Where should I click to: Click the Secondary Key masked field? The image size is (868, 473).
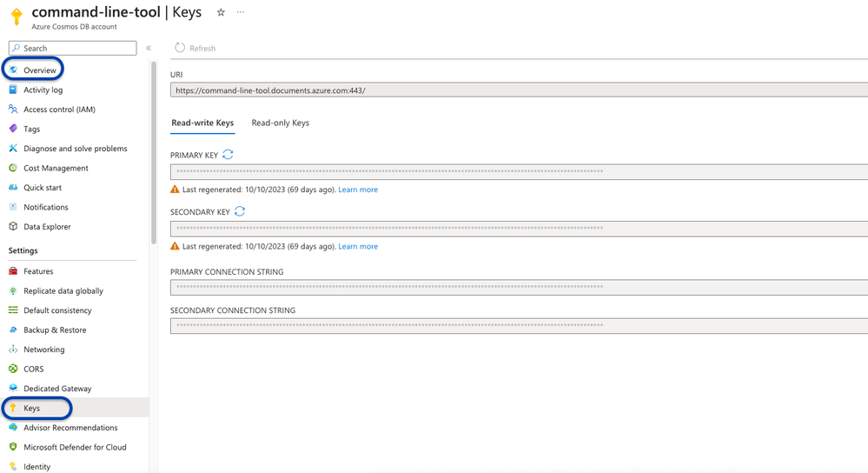coord(520,228)
